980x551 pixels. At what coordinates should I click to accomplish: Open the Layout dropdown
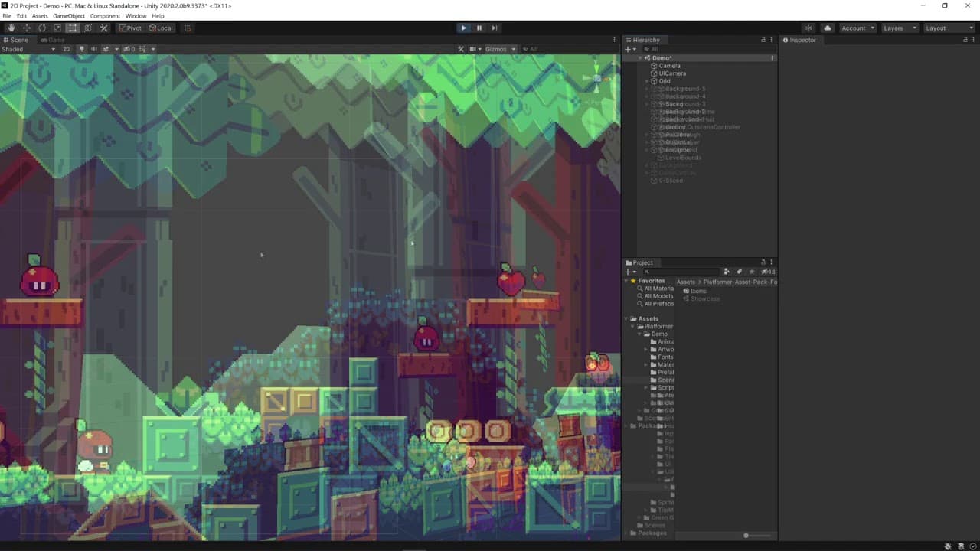click(x=949, y=28)
